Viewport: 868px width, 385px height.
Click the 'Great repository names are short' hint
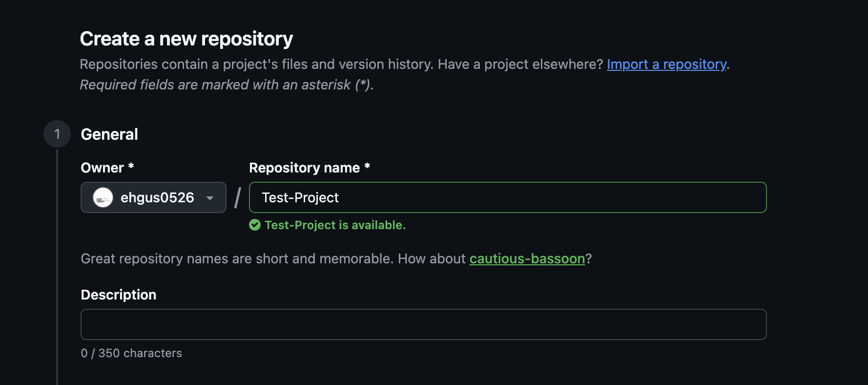coord(335,258)
